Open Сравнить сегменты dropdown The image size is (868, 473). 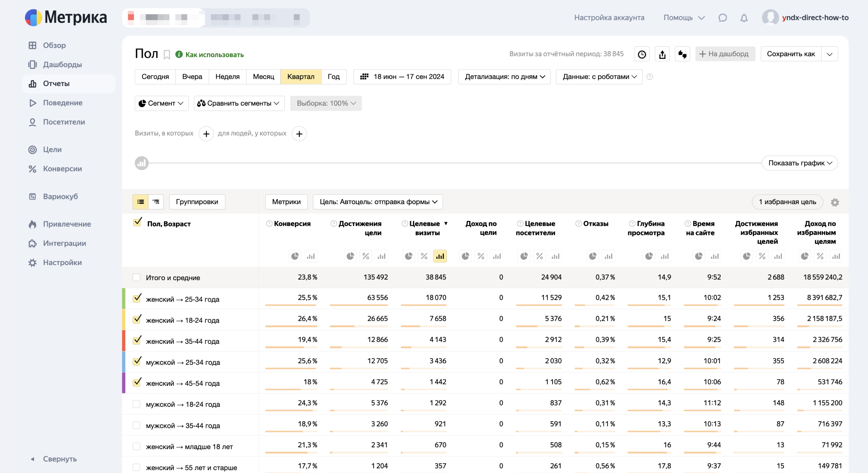click(x=239, y=103)
